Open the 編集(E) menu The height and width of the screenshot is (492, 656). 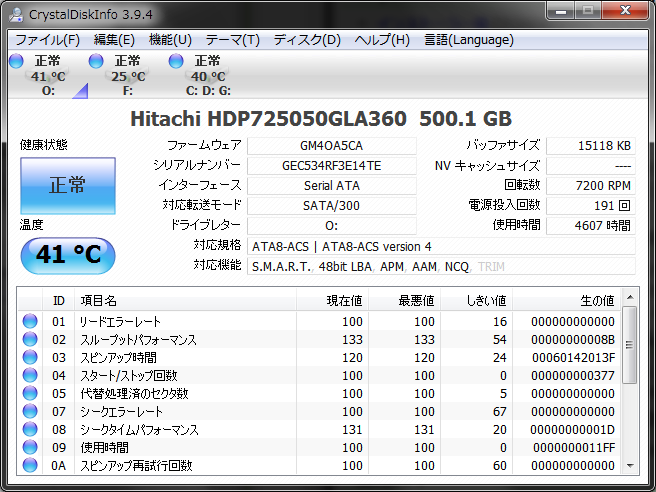[x=114, y=40]
